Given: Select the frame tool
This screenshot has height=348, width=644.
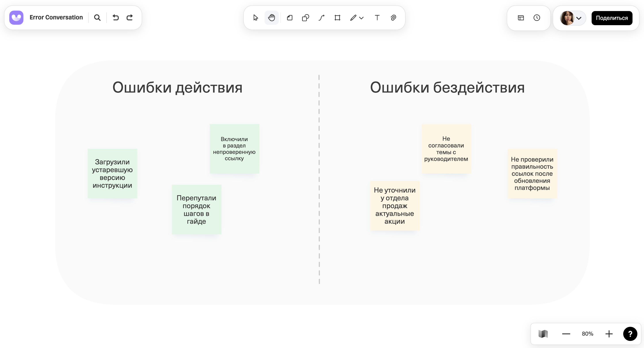Looking at the screenshot, I should (337, 18).
